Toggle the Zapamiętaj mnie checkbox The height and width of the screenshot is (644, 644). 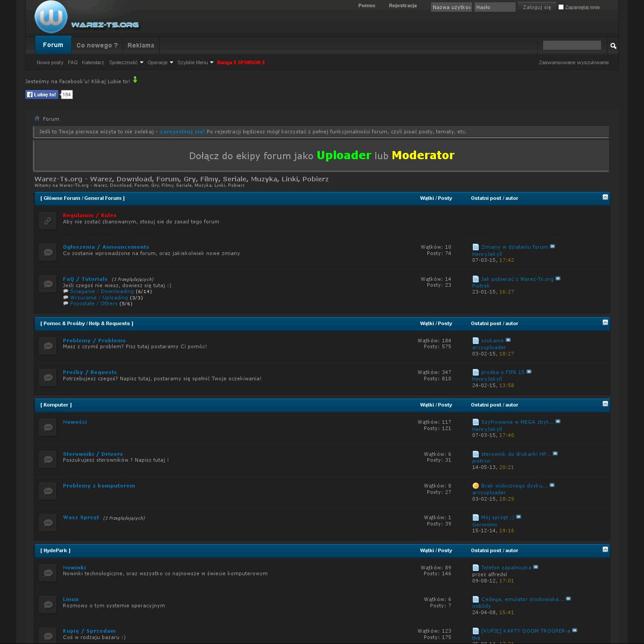[x=561, y=7]
